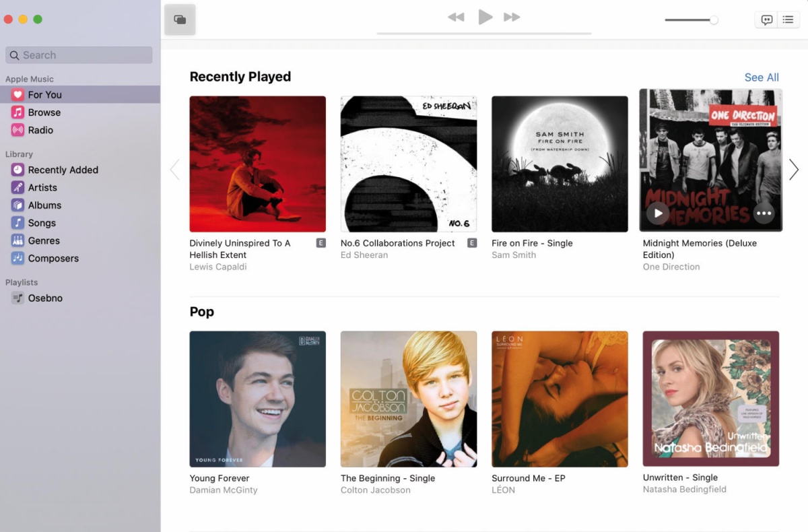Click the No.6 Collaborations Project title
Image resolution: width=808 pixels, height=532 pixels.
coord(398,243)
